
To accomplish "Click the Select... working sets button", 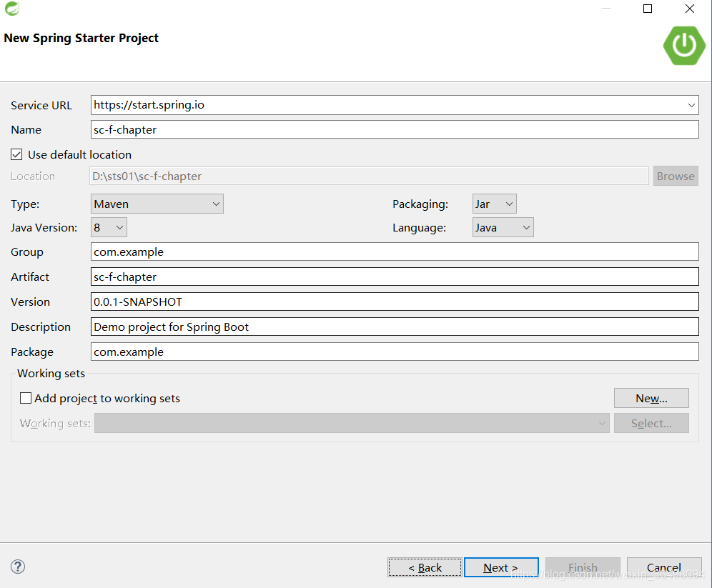I will click(651, 423).
